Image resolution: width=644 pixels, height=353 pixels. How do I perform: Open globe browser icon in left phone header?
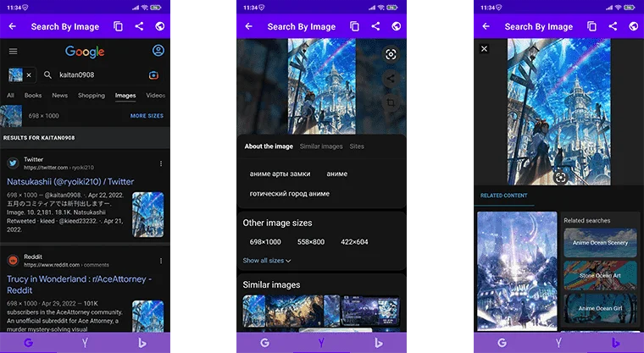point(160,26)
